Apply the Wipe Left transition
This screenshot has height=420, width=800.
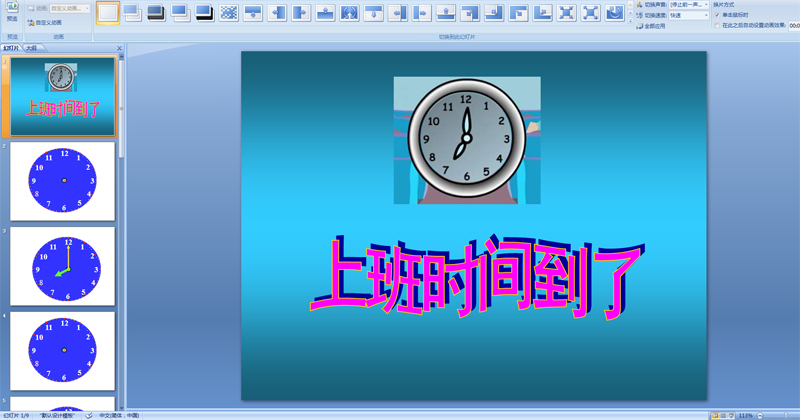[x=277, y=13]
